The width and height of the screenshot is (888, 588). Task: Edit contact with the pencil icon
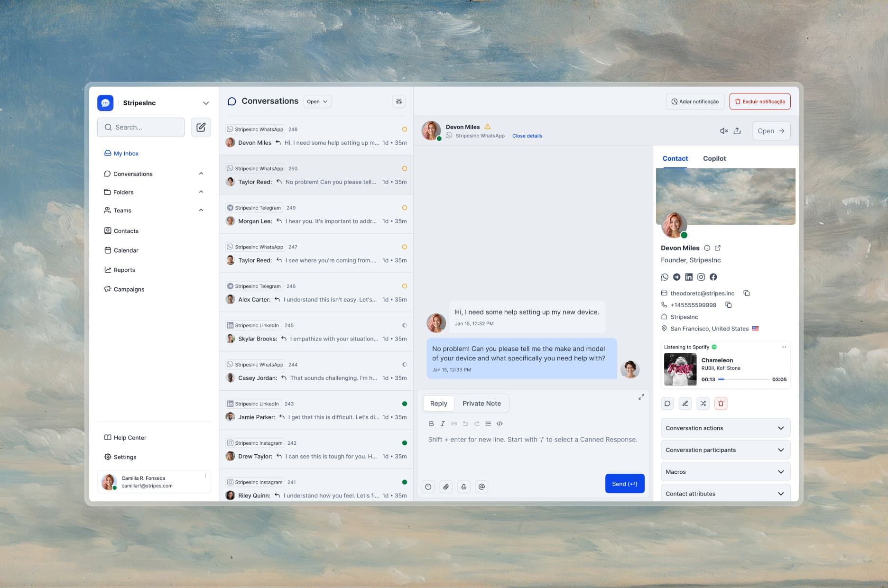pyautogui.click(x=685, y=404)
